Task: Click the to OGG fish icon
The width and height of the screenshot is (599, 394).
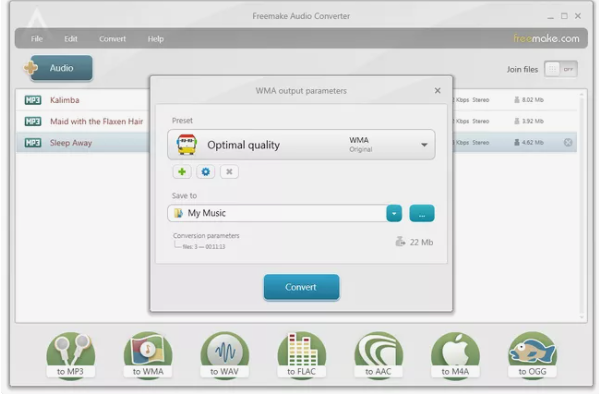Action: tap(533, 355)
